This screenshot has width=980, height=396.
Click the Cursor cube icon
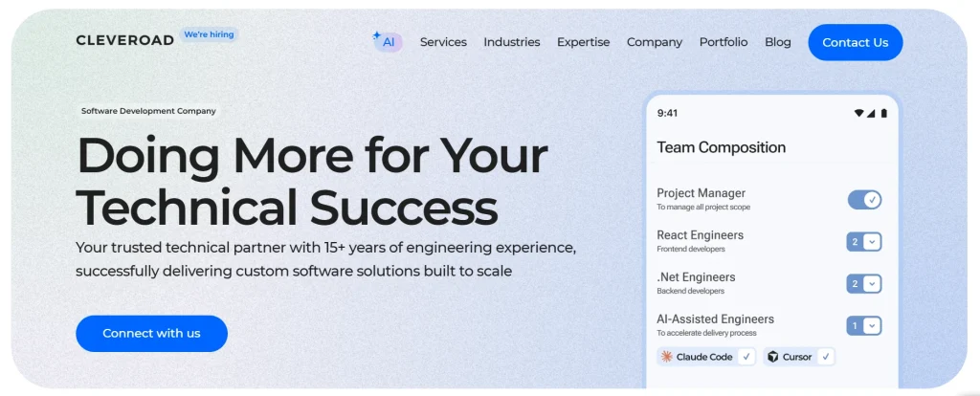coord(773,357)
